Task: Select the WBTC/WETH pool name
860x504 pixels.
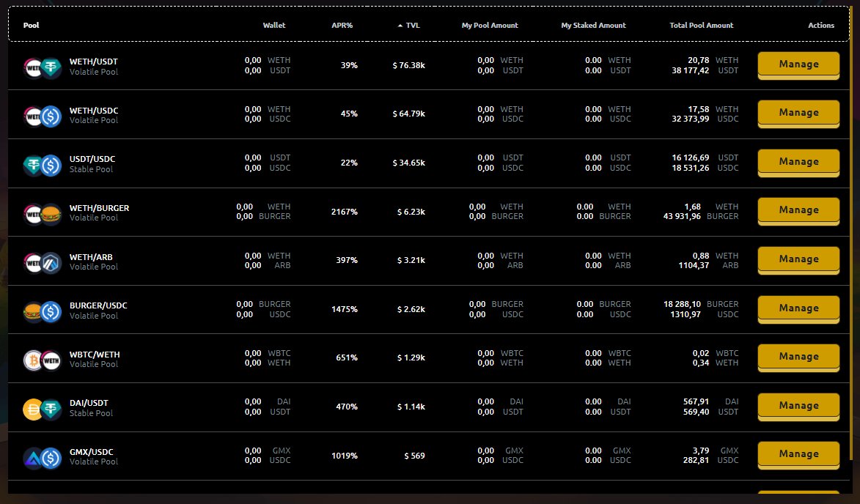Action: tap(95, 355)
